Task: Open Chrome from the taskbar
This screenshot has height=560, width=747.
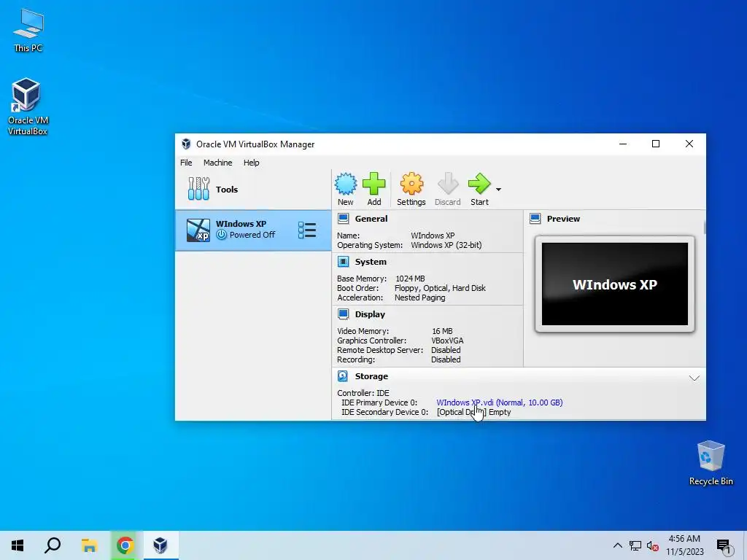Action: [x=125, y=545]
